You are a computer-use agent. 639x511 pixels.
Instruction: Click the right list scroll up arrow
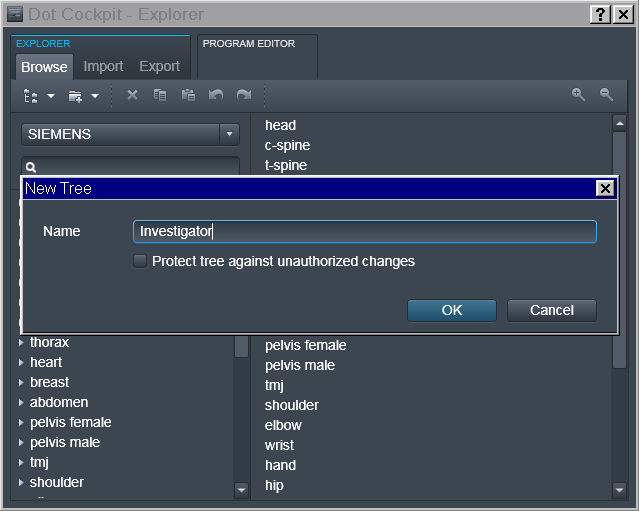[x=619, y=123]
